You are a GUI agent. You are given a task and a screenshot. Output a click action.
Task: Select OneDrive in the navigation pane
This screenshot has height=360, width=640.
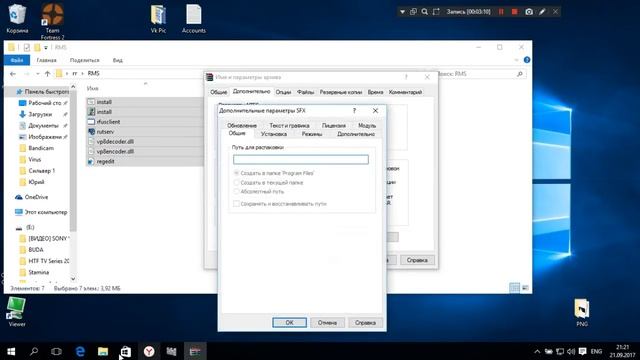[x=36, y=197]
